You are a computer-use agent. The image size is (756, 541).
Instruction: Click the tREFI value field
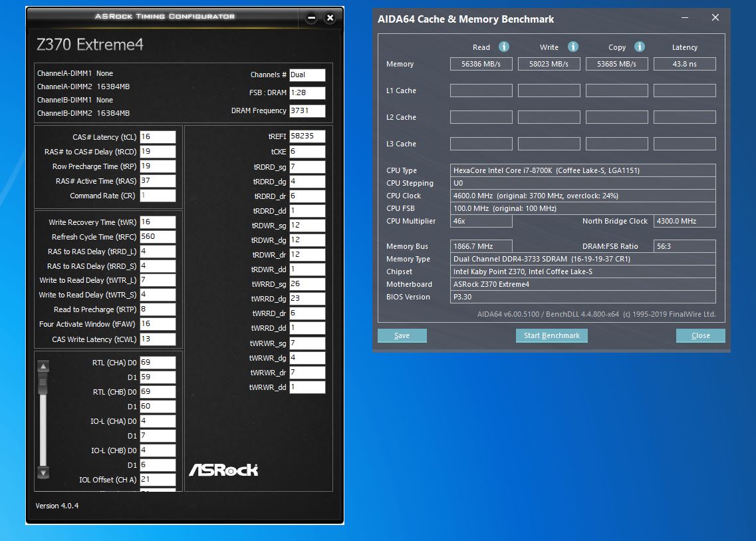coord(307,136)
